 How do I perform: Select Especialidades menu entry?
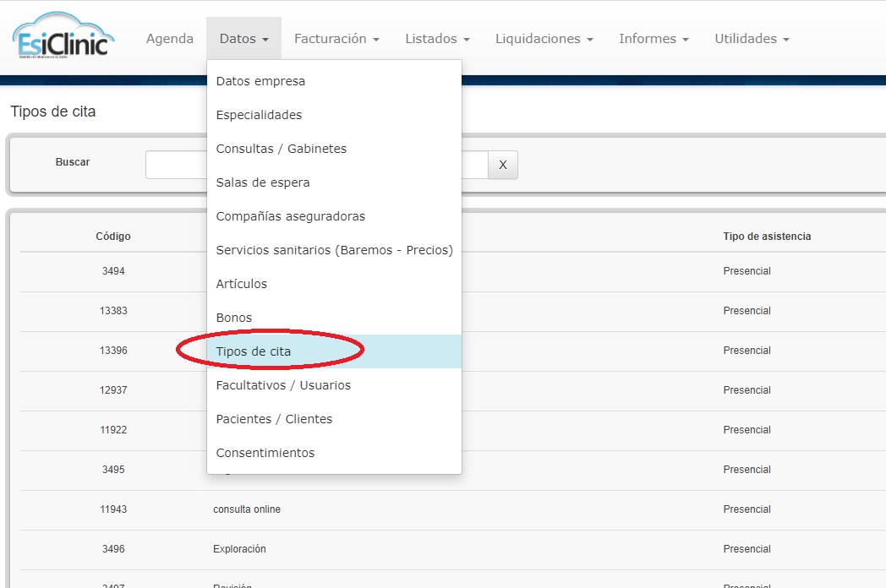(x=335, y=115)
